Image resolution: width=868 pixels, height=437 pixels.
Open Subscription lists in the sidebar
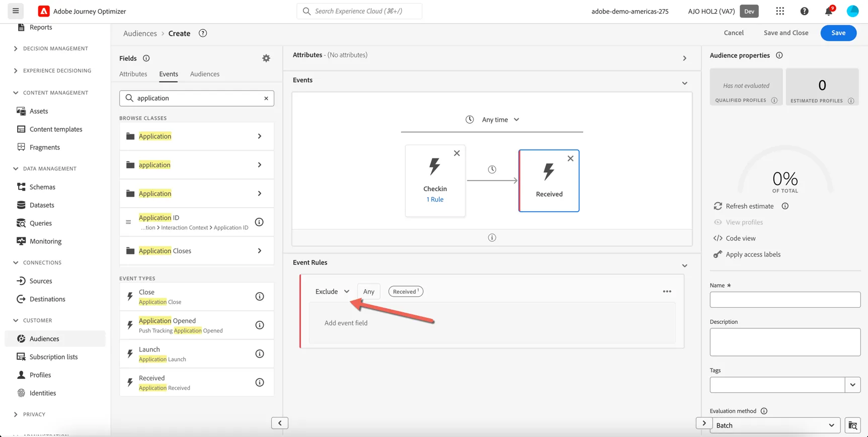pos(53,357)
